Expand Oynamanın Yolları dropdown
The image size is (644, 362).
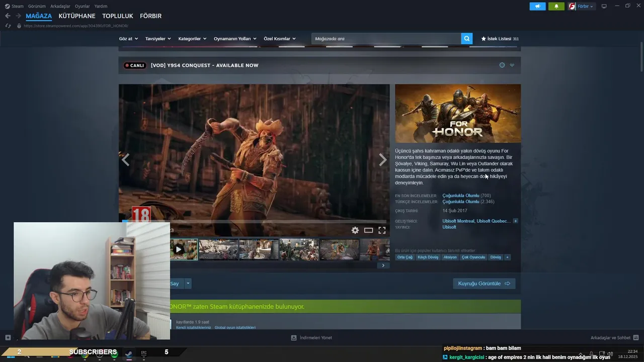coord(235,39)
